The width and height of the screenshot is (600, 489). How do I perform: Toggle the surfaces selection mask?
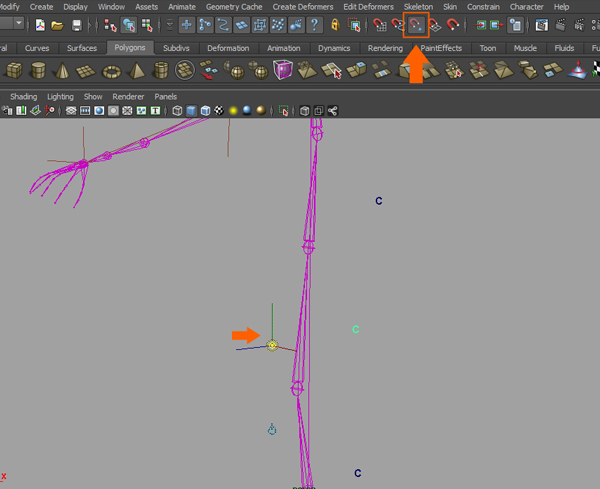[x=241, y=25]
